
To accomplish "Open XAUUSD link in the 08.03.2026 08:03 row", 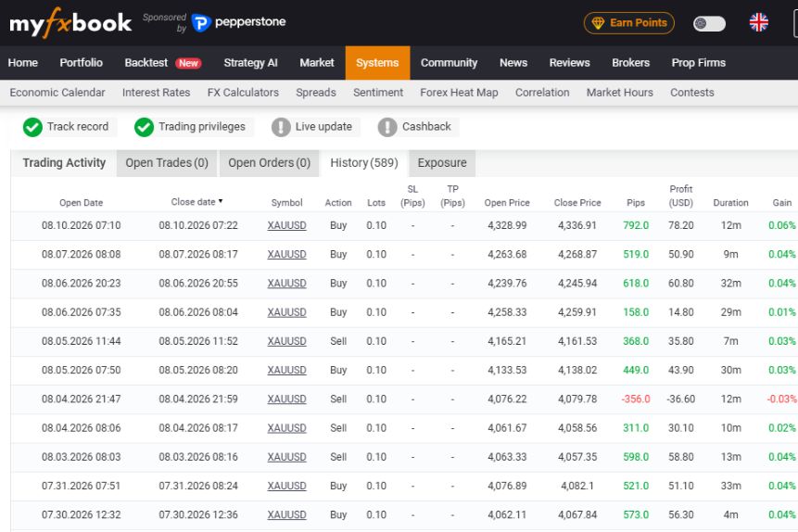I will click(x=286, y=458).
